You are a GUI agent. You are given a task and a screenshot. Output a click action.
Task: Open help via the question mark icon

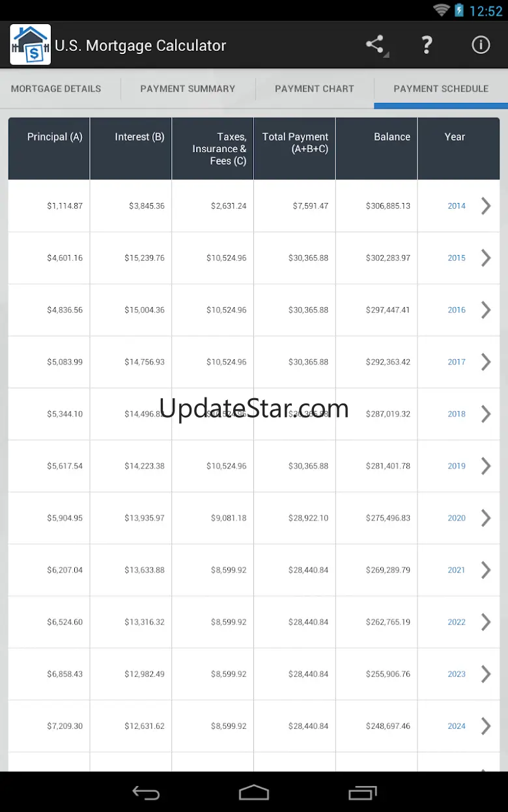tap(427, 45)
